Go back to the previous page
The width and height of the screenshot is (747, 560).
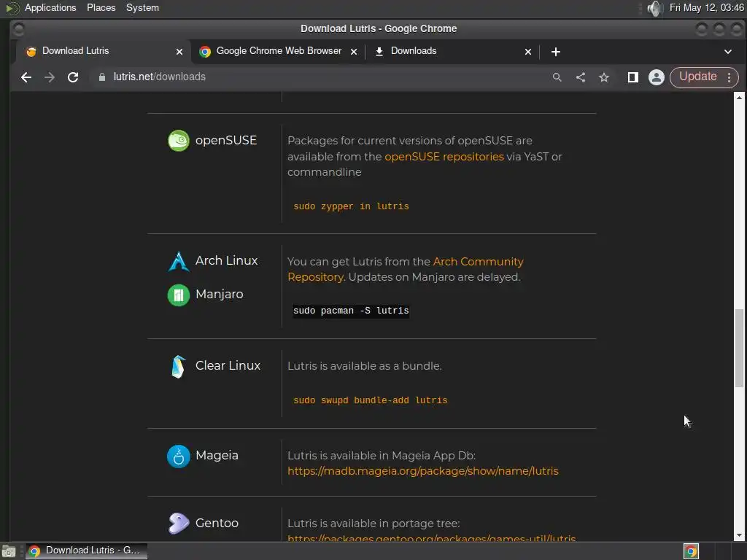click(26, 77)
